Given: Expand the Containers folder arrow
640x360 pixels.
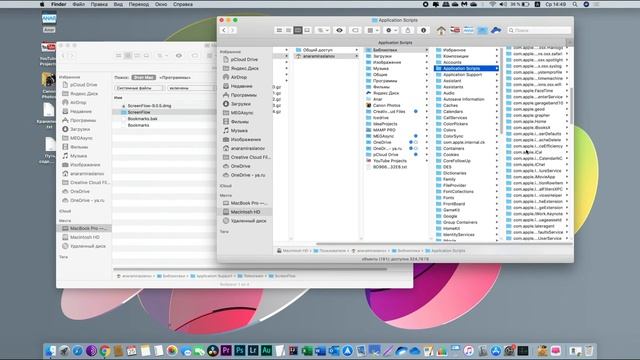Looking at the screenshot, I should click(497, 149).
